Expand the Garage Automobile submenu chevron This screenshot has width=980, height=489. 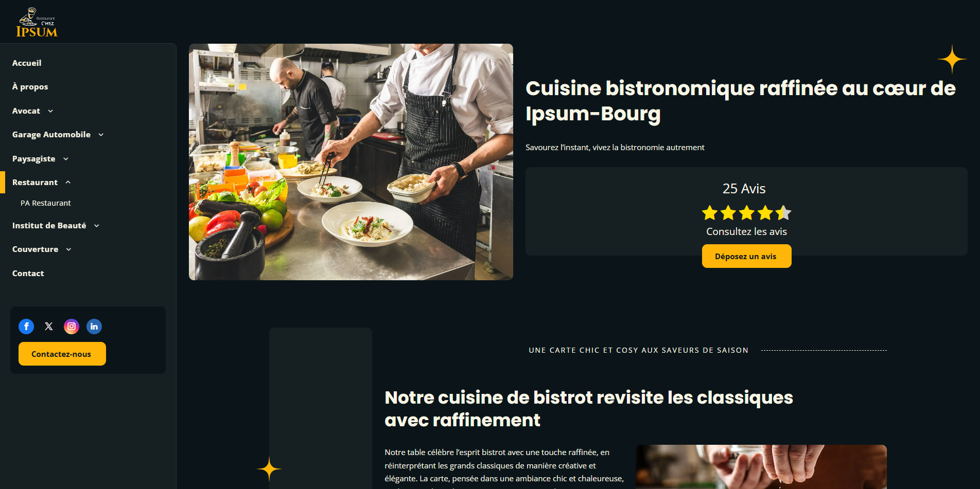(x=101, y=135)
